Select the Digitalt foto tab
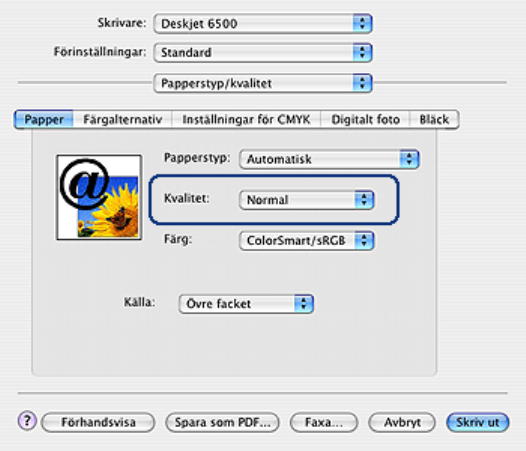The height and width of the screenshot is (451, 526). point(365,119)
